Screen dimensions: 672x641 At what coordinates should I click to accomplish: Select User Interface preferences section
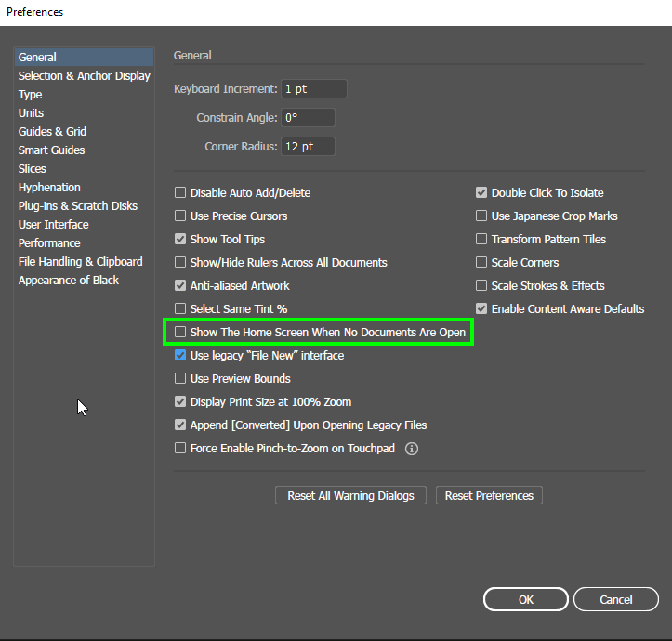(54, 225)
